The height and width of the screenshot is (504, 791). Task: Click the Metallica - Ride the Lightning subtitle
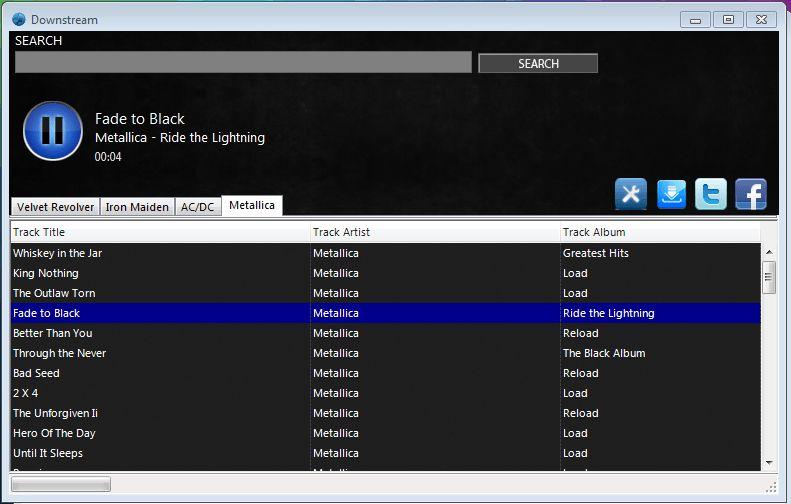(180, 138)
